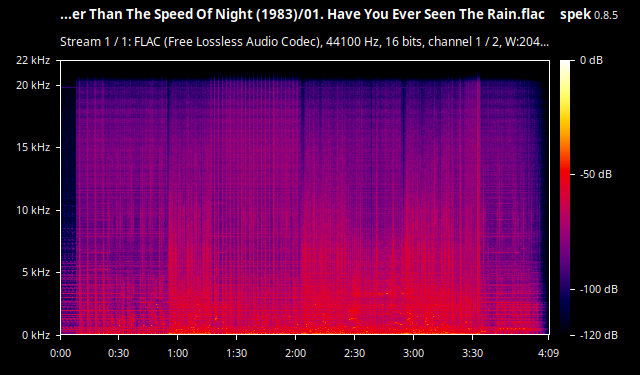Click the '3:30' time axis label
640x375 pixels.
[x=472, y=353]
